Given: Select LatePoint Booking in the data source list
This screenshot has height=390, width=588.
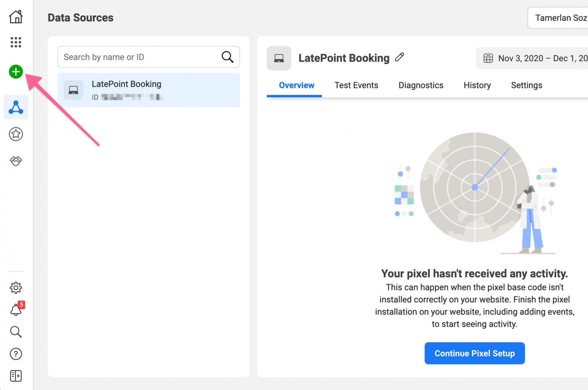Looking at the screenshot, I should (149, 90).
